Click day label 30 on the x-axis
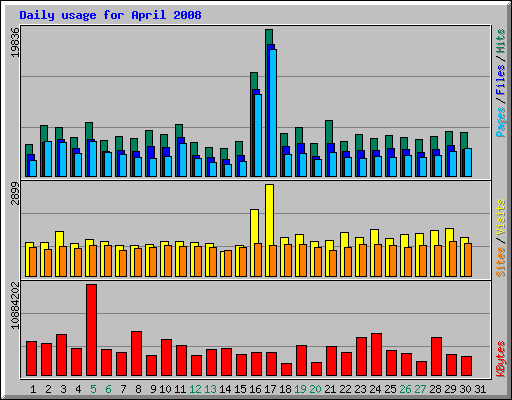The image size is (512, 400). [x=465, y=389]
